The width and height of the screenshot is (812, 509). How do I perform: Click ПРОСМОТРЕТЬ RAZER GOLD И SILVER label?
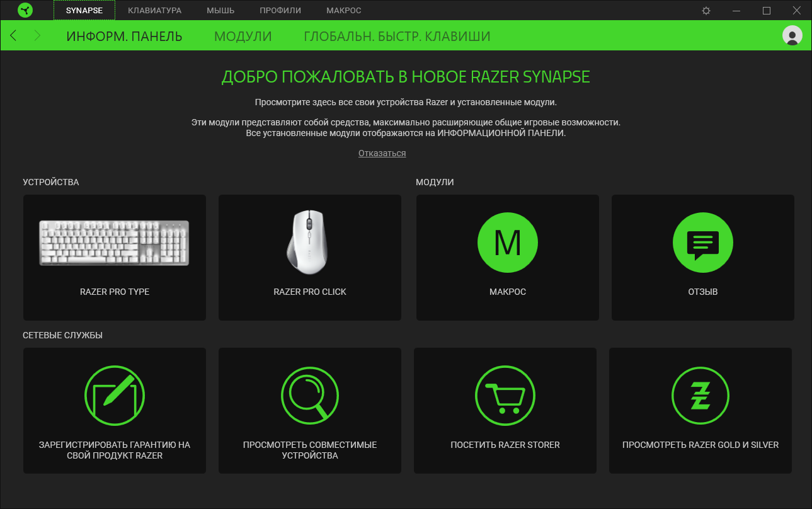click(x=700, y=445)
